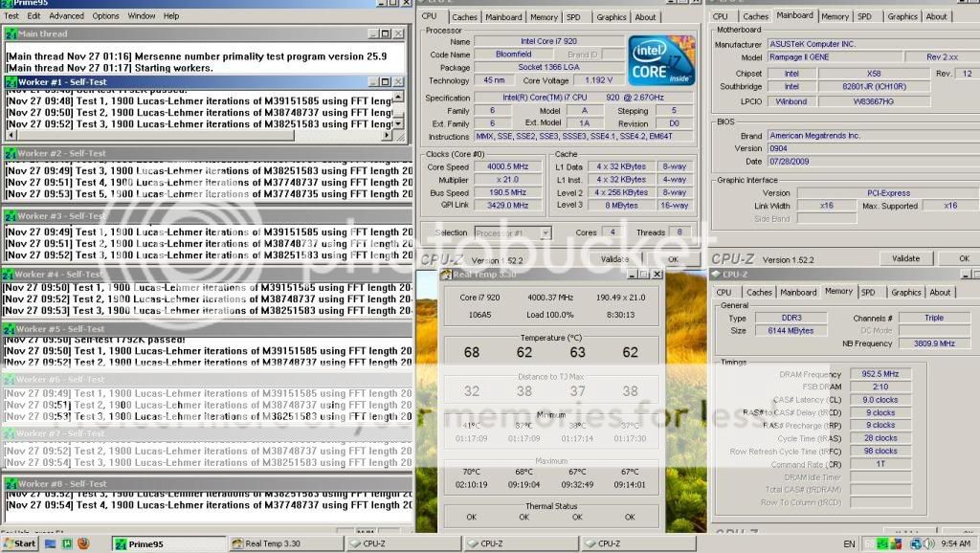
Task: Open the Test menu in Prime95
Action: (x=11, y=16)
